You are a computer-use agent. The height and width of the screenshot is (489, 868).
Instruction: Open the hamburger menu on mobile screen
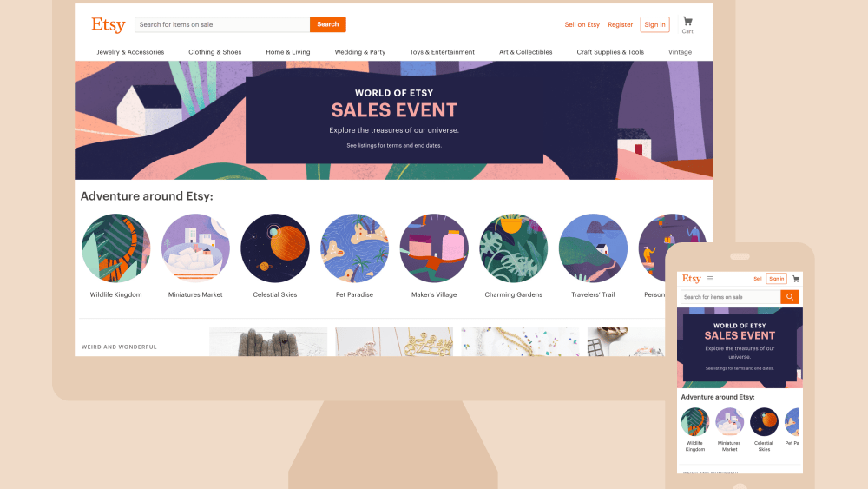coord(710,279)
